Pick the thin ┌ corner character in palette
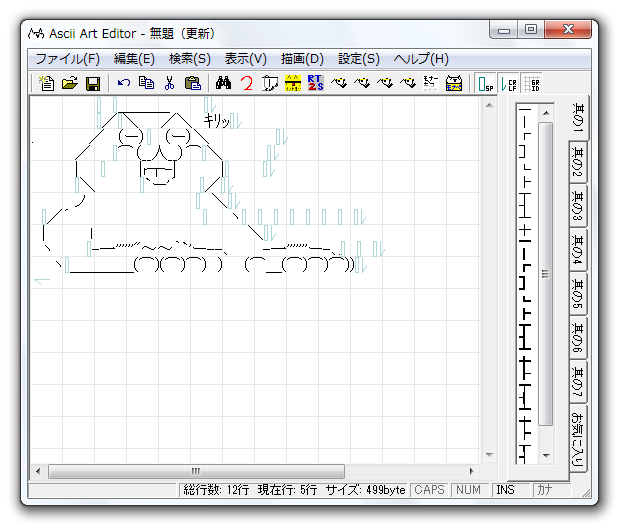Image resolution: width=621 pixels, height=529 pixels. (x=525, y=136)
